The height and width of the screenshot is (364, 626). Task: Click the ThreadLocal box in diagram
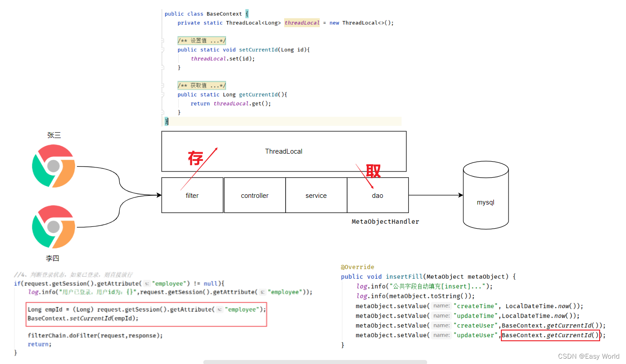coord(284,151)
